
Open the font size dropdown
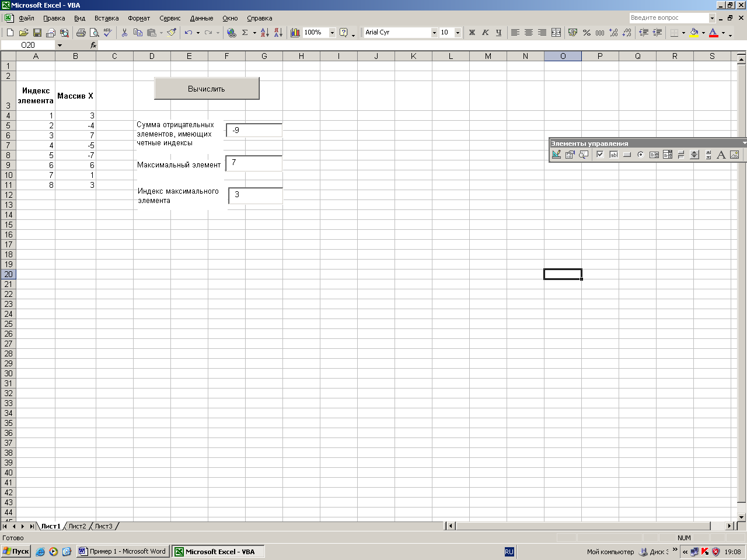pyautogui.click(x=458, y=33)
